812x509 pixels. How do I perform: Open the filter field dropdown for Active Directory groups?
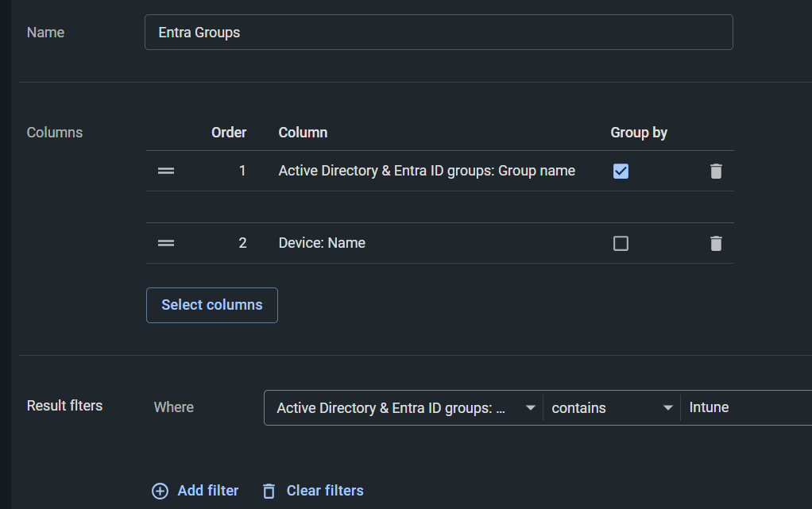[x=404, y=408]
